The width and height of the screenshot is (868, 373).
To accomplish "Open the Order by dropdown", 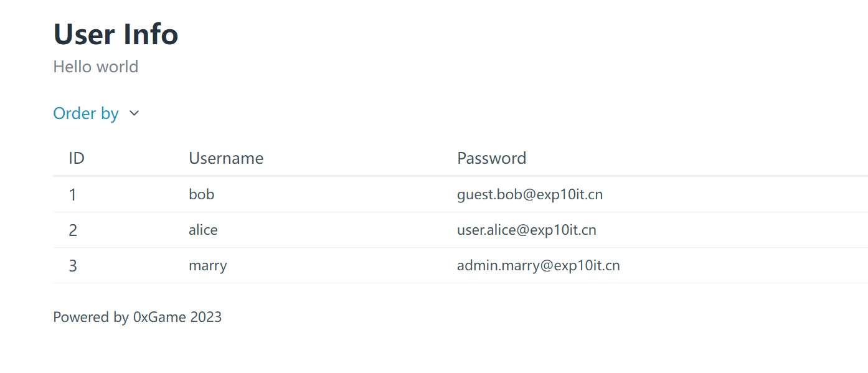I will [x=97, y=113].
